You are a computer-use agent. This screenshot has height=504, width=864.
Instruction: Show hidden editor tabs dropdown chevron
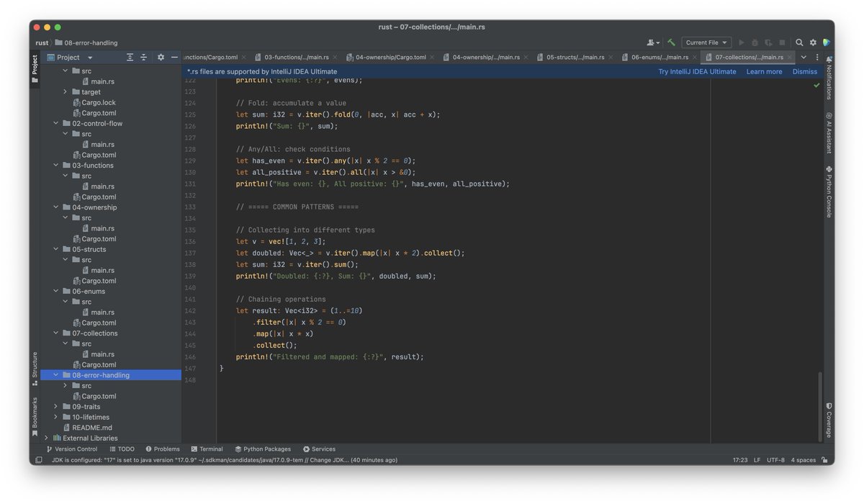click(x=804, y=57)
